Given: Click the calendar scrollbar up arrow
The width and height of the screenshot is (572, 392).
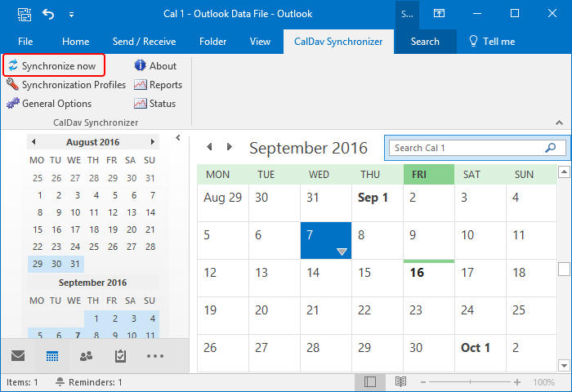Looking at the screenshot, I should coord(564,171).
